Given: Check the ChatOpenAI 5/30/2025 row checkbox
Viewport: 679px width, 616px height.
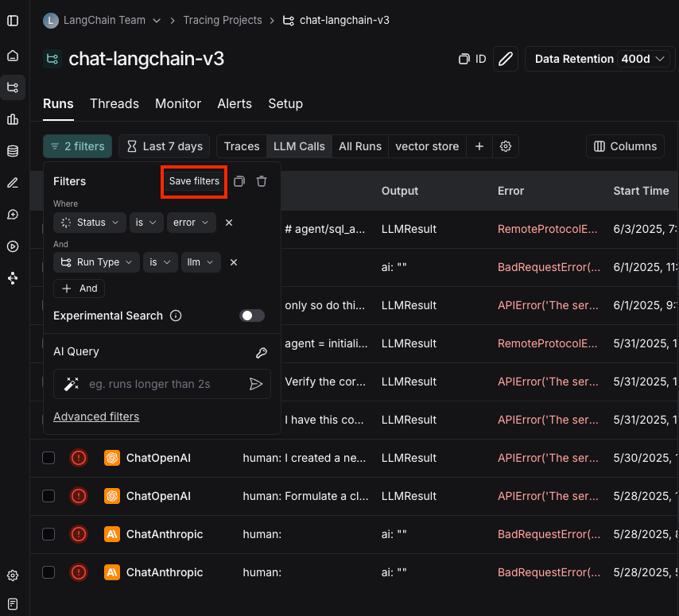Looking at the screenshot, I should click(48, 458).
